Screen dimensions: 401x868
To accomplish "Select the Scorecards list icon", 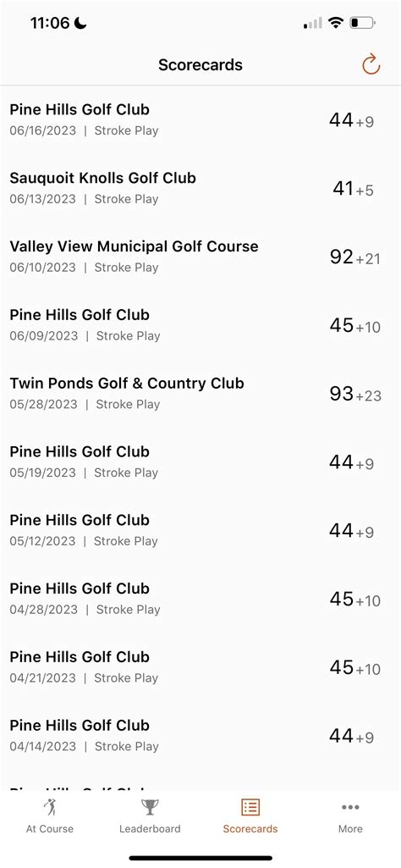I will (250, 807).
